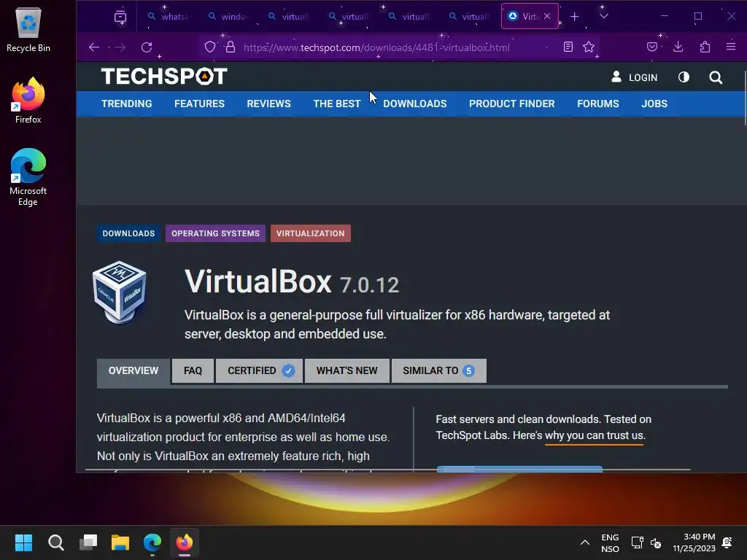The width and height of the screenshot is (747, 560).
Task: Click the DOWNLOADS category tag
Action: click(x=128, y=233)
